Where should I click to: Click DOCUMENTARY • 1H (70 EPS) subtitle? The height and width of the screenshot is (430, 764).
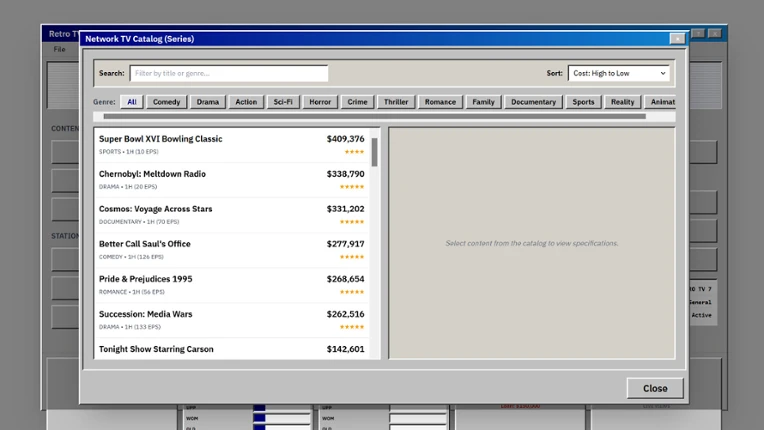pyautogui.click(x=139, y=222)
